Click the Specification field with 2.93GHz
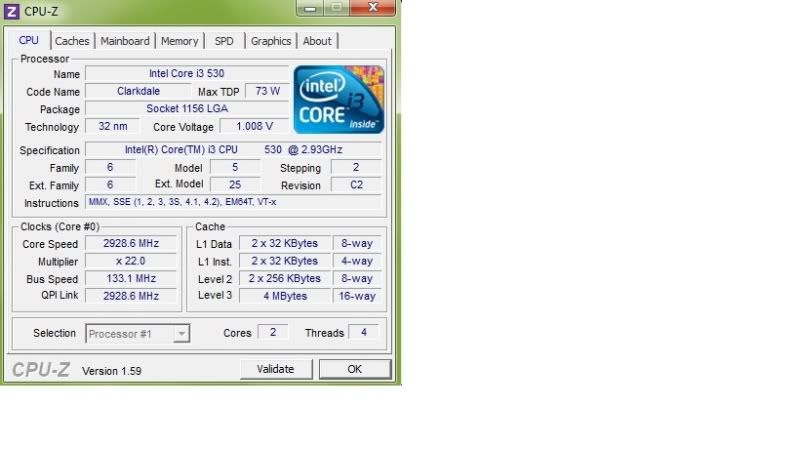Viewport: 799px width, 449px height. (233, 150)
